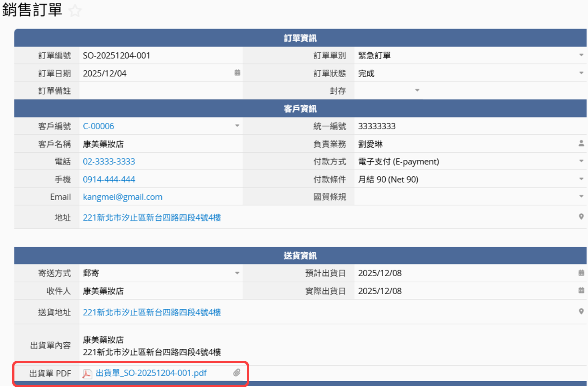This screenshot has height=388, width=588.
Task: Star the 銷售訂單 page as favorite
Action: pos(75,10)
